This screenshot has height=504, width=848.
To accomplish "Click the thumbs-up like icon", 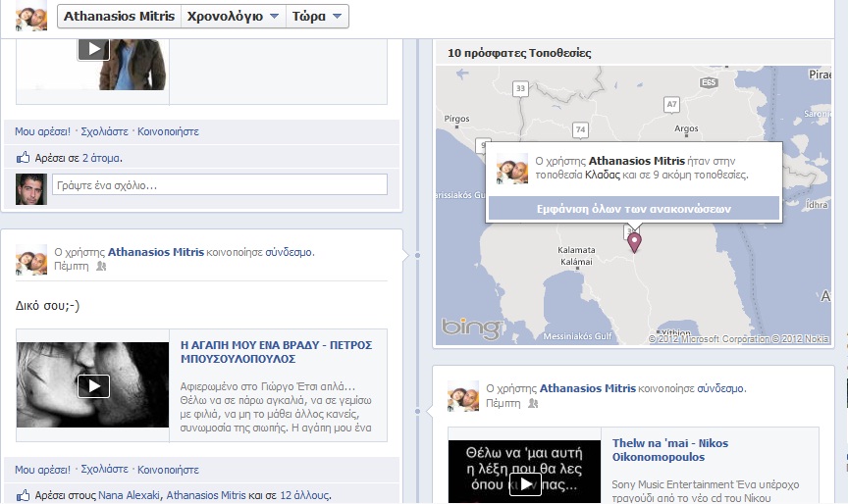I will coord(24,158).
